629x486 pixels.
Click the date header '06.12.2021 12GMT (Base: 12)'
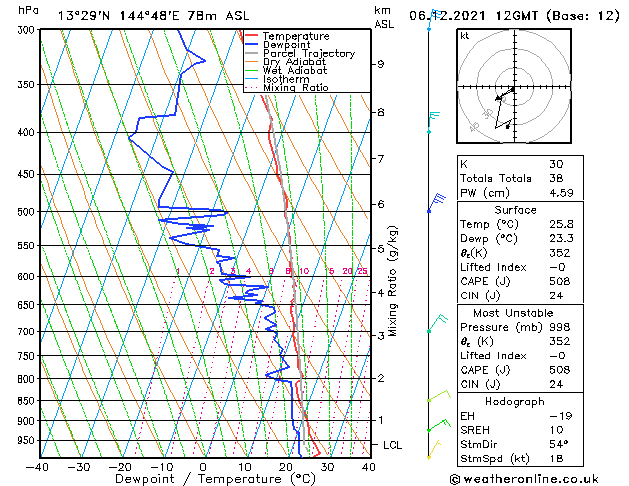pyautogui.click(x=515, y=16)
